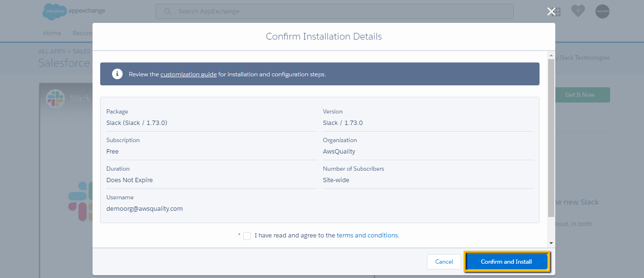644x278 pixels.
Task: Open the customization guide link
Action: 188,74
